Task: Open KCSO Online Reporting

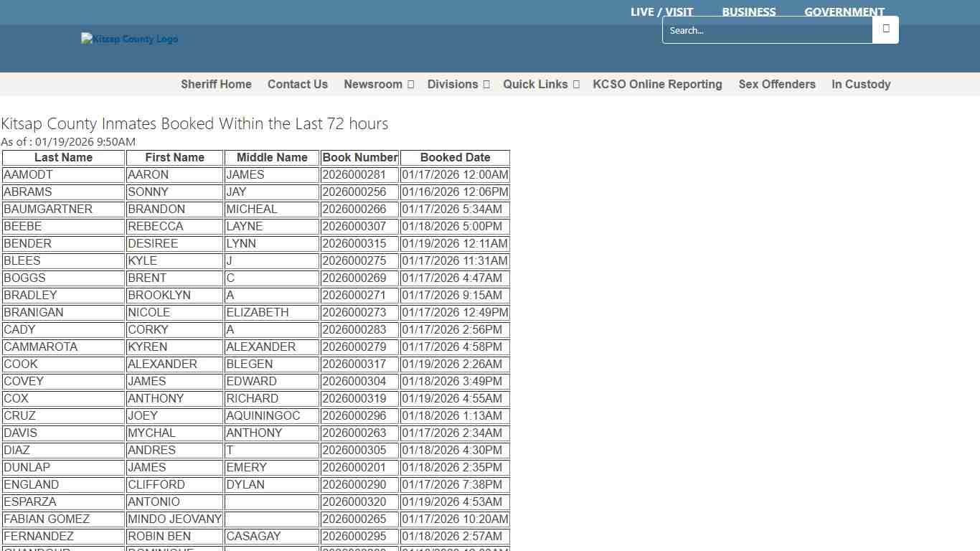Action: click(657, 84)
